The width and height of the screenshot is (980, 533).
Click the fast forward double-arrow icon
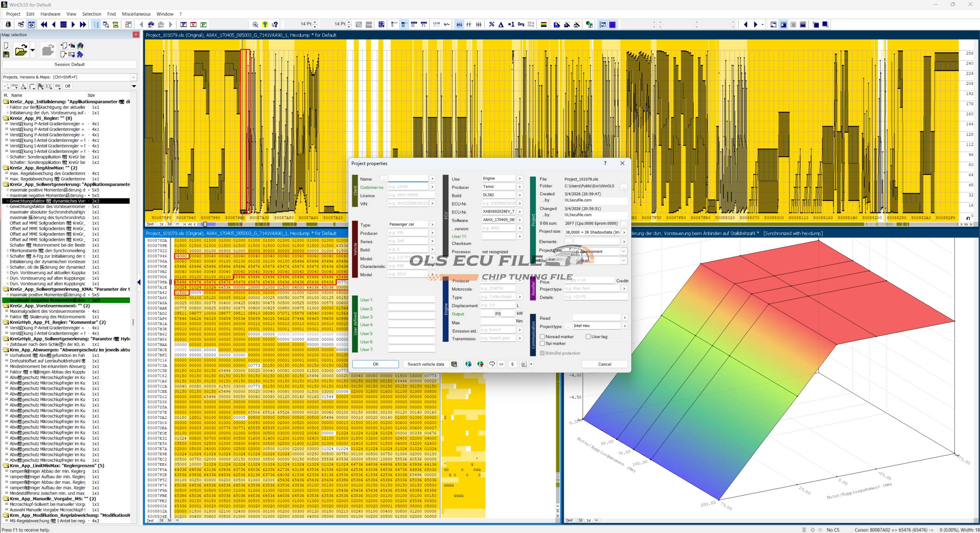83,25
